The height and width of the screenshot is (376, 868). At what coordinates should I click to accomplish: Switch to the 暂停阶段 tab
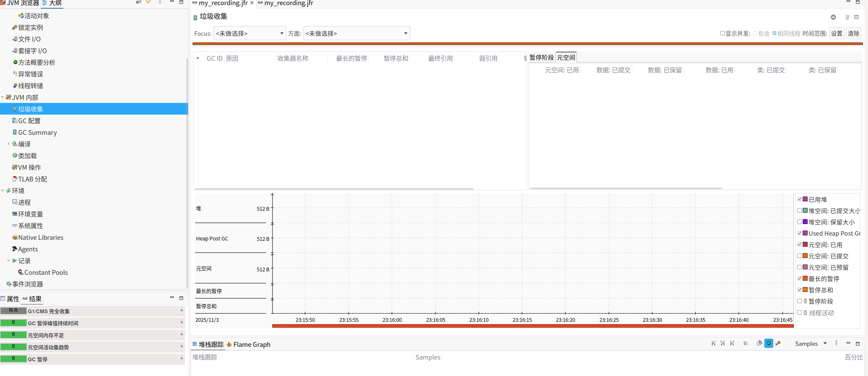[541, 57]
